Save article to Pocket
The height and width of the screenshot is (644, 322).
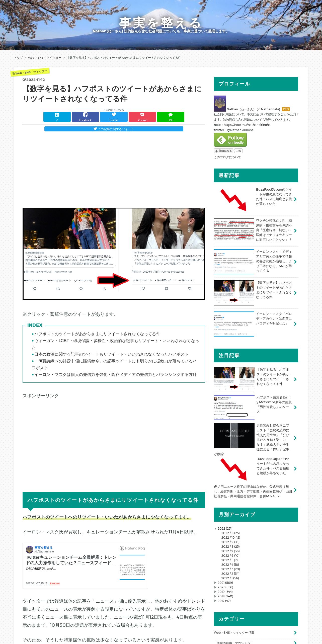pos(142,117)
